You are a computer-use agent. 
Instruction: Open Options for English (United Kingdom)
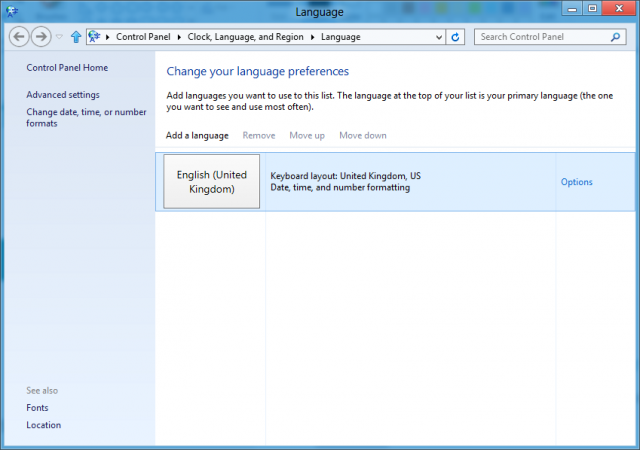click(x=576, y=182)
